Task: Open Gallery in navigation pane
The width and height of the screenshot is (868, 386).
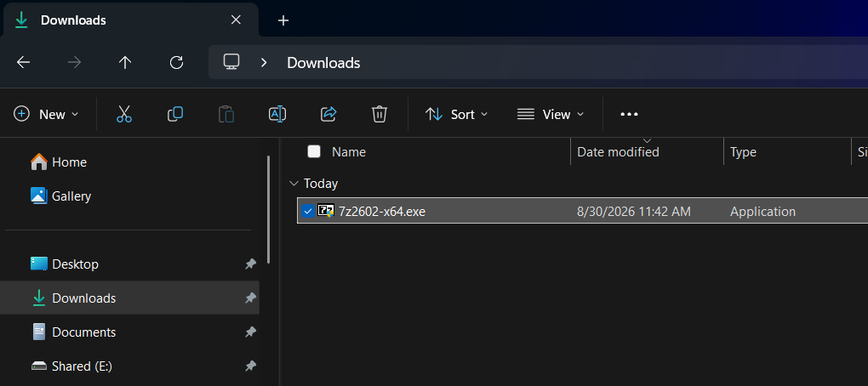Action: (x=61, y=196)
